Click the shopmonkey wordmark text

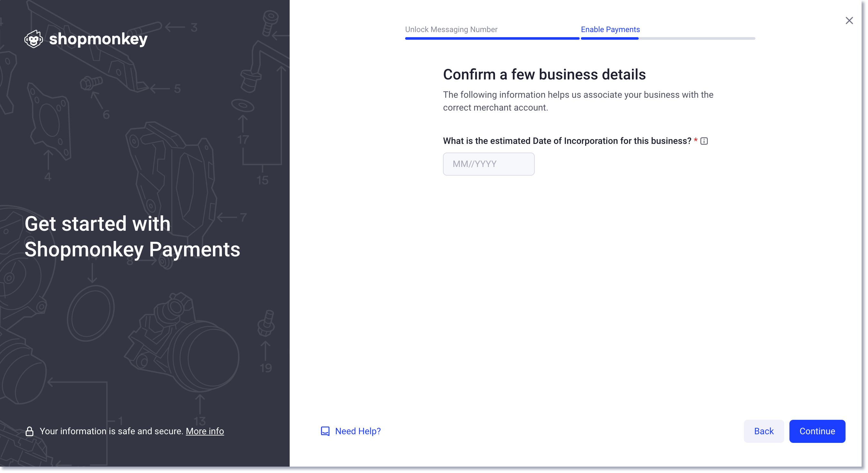98,39
